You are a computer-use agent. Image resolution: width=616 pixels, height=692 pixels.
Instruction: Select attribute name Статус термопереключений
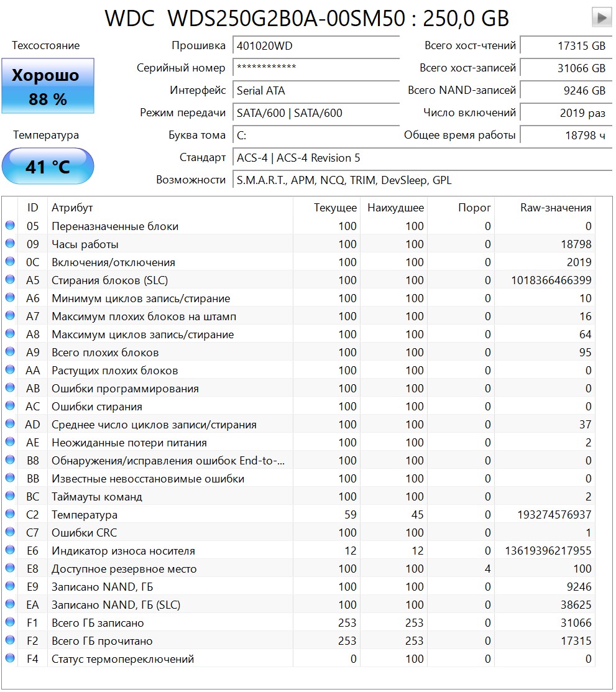(x=122, y=659)
